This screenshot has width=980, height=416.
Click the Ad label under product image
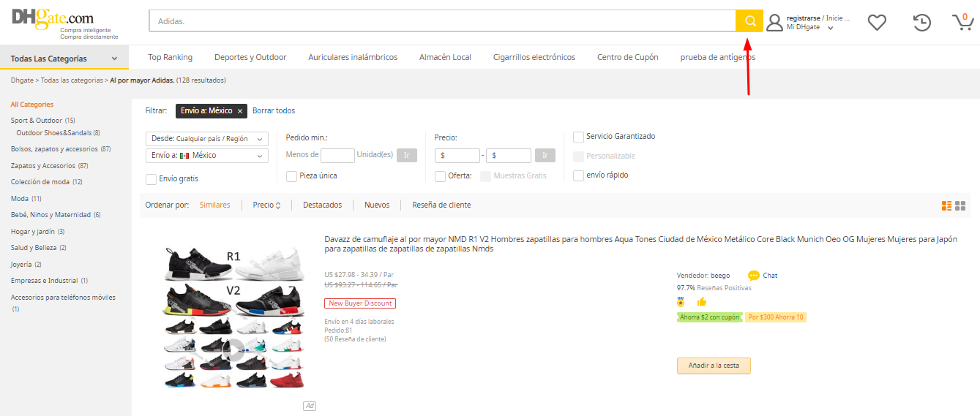click(x=310, y=406)
